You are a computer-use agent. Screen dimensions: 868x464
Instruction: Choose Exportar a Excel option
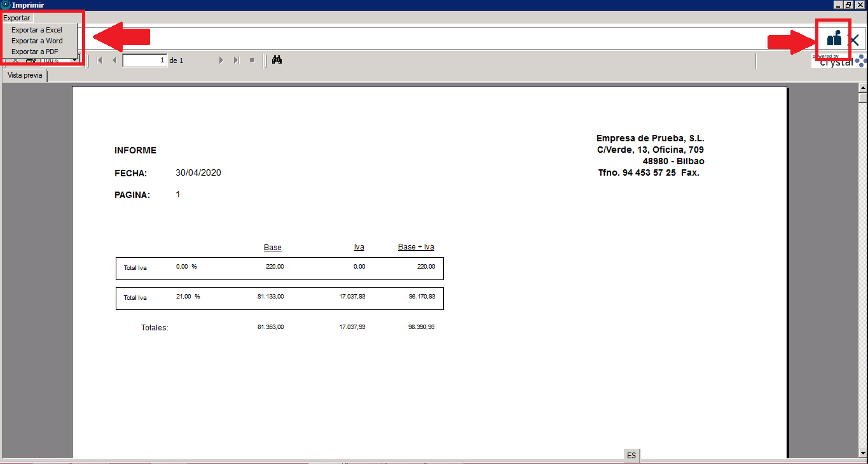click(x=37, y=30)
